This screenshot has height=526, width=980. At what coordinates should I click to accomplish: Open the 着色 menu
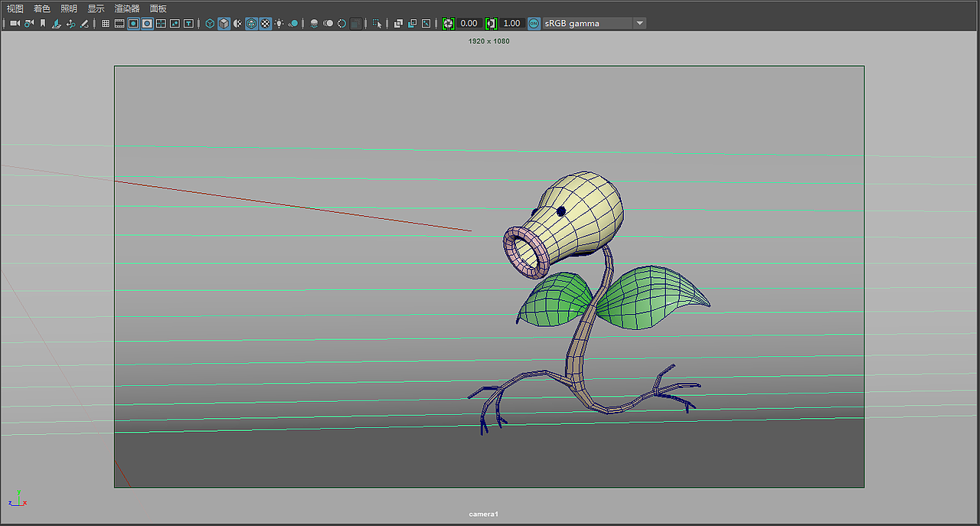click(x=42, y=8)
